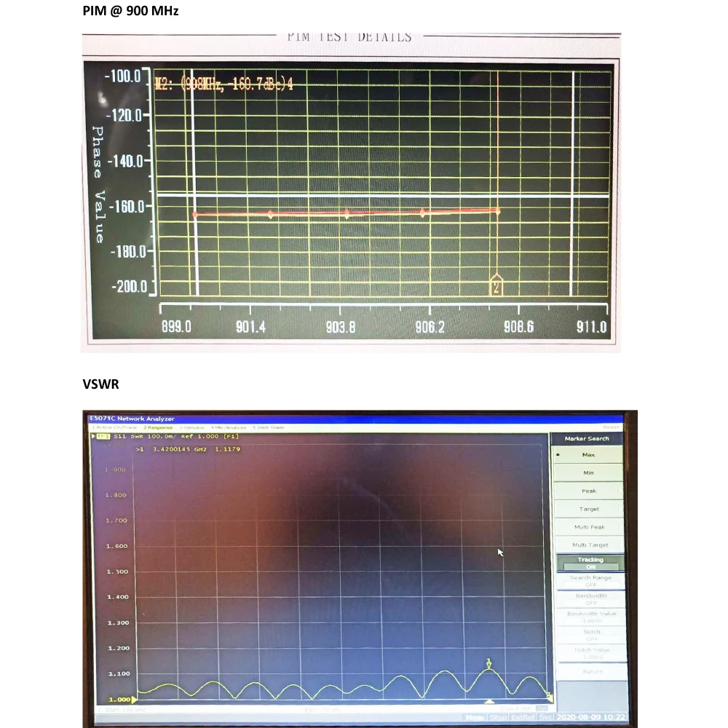Click the marker 2 flag on PIM chart
The width and height of the screenshot is (728, 728).
pos(496,285)
